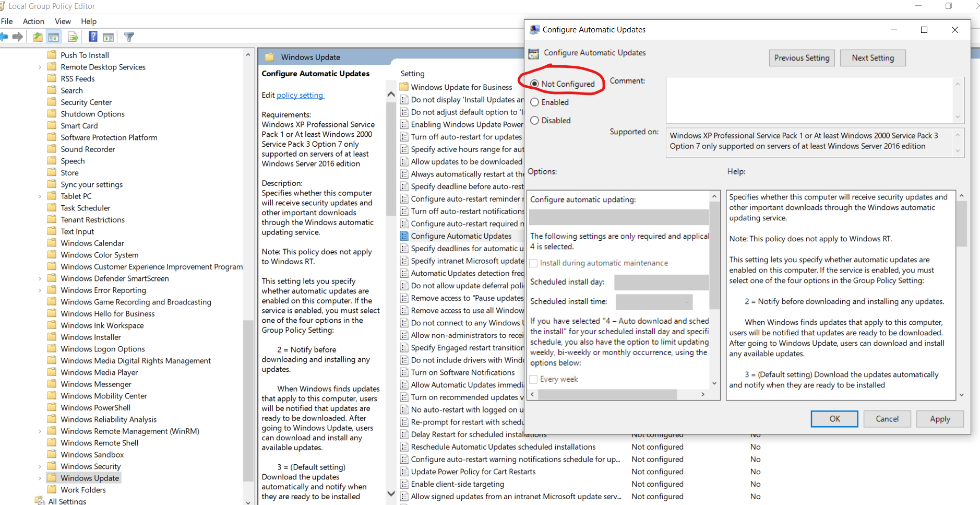
Task: Toggle Show/Hide Console Tree toolbar icon
Action: 53,37
